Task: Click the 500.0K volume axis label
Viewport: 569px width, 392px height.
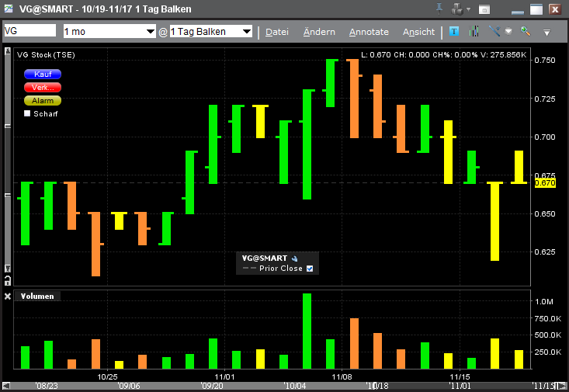Action: (548, 335)
